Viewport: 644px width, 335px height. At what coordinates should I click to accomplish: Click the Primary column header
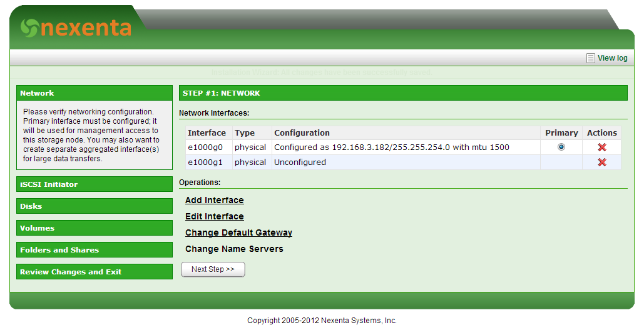coord(561,133)
